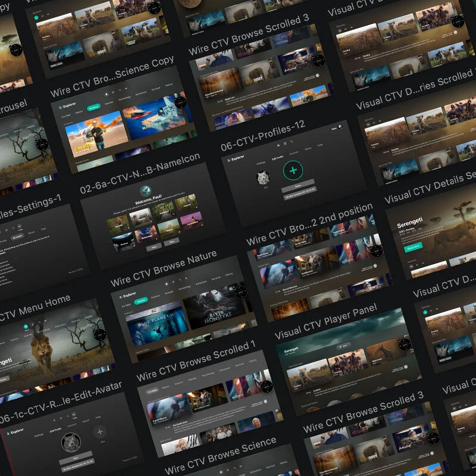Select the artboard title 'Wire CTV Browse Nature'
476x476 pixels.
click(164, 268)
